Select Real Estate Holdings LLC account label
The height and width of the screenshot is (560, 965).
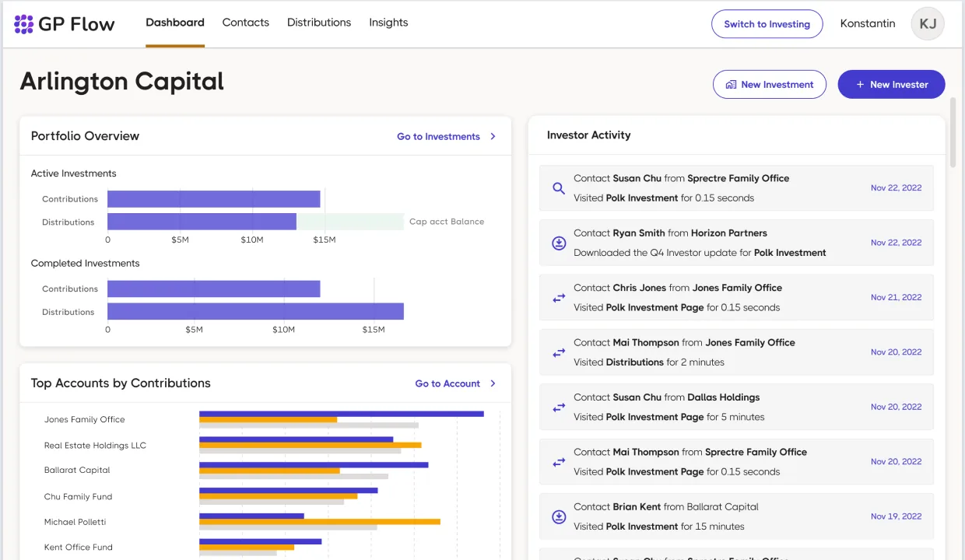pos(95,446)
